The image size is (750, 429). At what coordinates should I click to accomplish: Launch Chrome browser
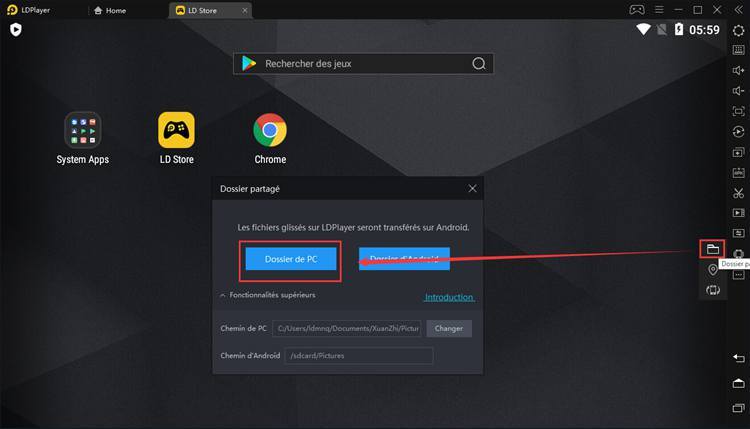point(270,138)
